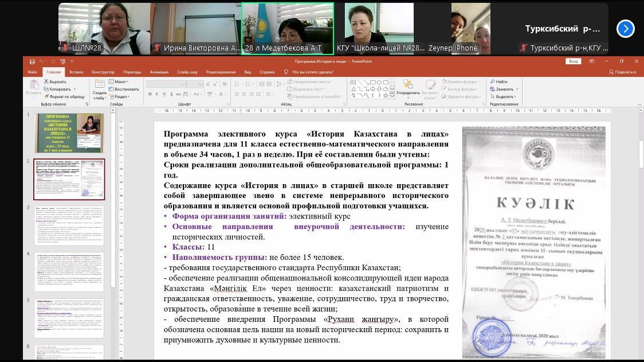Select slide 3 thumbnail in the panel

tap(69, 225)
